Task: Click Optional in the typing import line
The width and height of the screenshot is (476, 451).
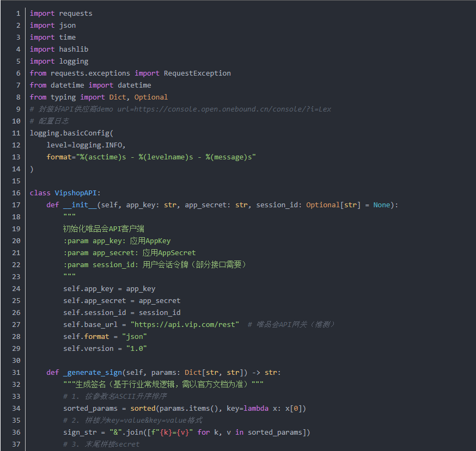Action: [x=151, y=97]
